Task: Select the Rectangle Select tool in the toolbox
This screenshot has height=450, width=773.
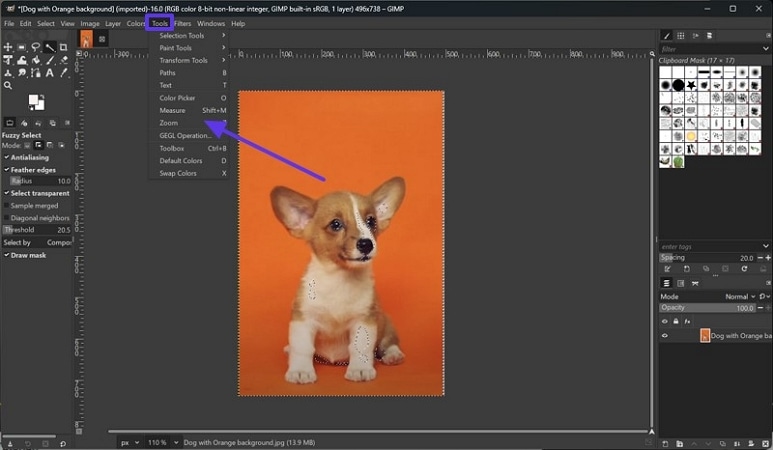Action: point(22,47)
